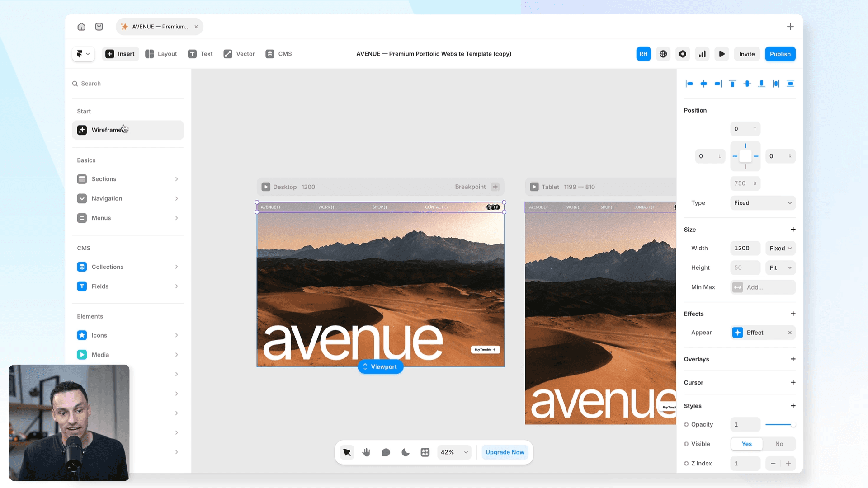Open site settings globe icon
Screen dimensions: 868x488
click(x=663, y=54)
